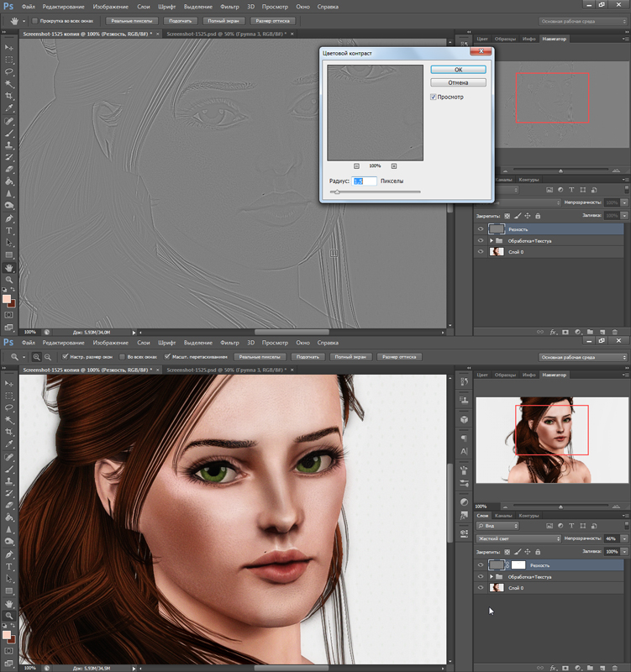The height and width of the screenshot is (672, 631).
Task: Select the Rectangular Marquee tool in the top window
Action: click(9, 60)
